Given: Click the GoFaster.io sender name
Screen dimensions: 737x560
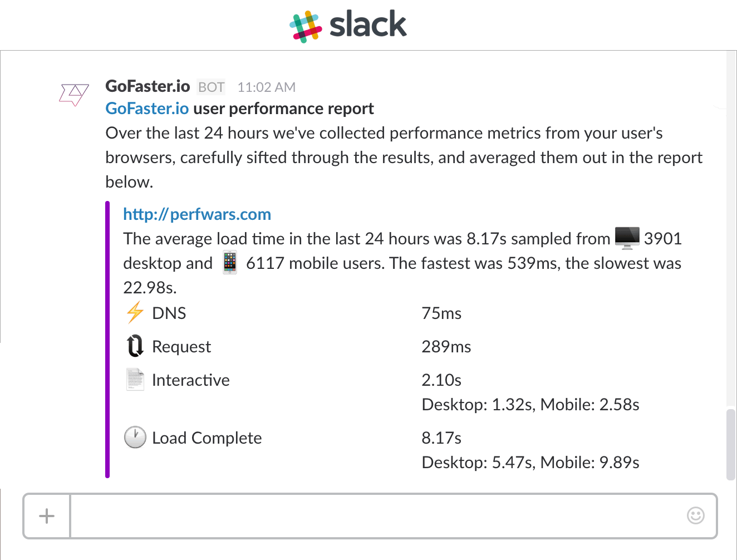Looking at the screenshot, I should (148, 86).
